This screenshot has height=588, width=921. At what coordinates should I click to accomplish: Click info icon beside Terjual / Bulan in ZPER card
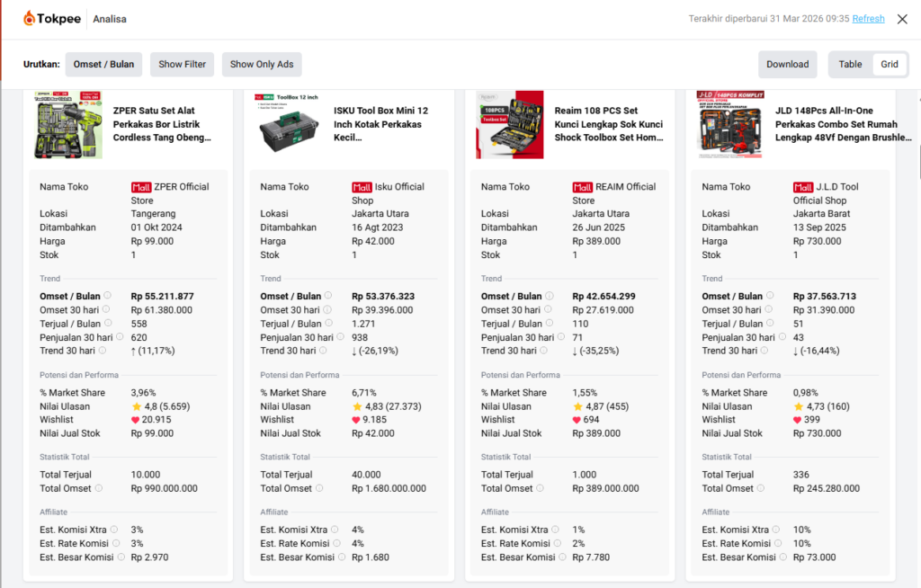[108, 323]
